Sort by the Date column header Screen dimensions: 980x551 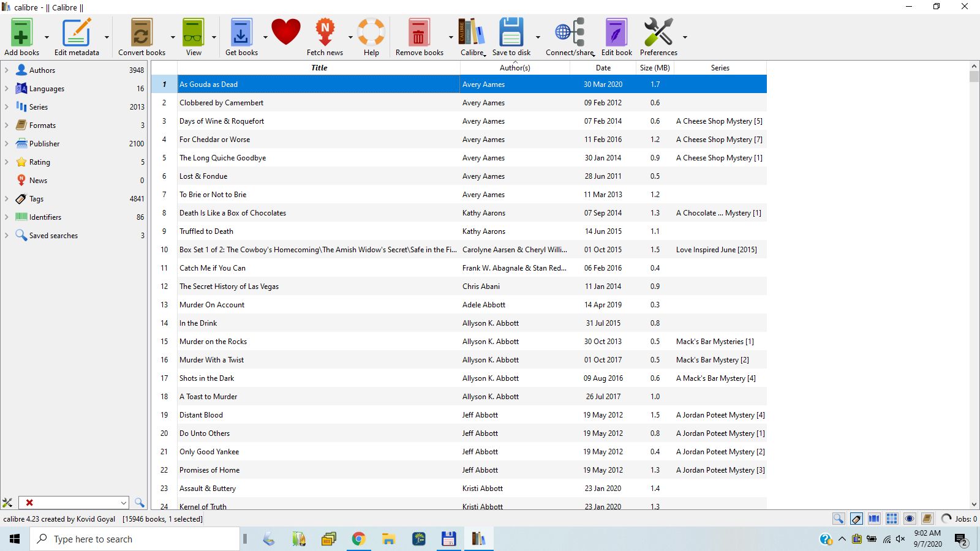pyautogui.click(x=603, y=68)
